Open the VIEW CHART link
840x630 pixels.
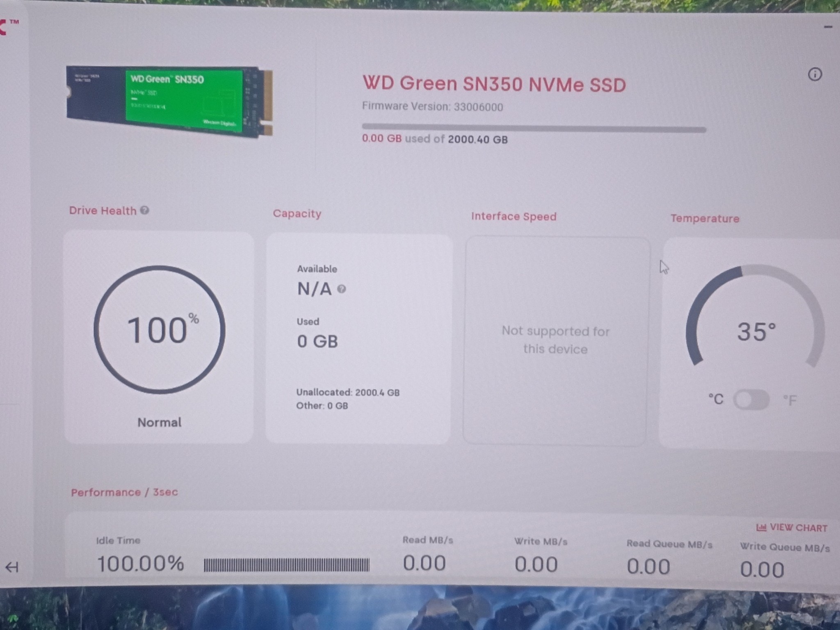tap(792, 527)
